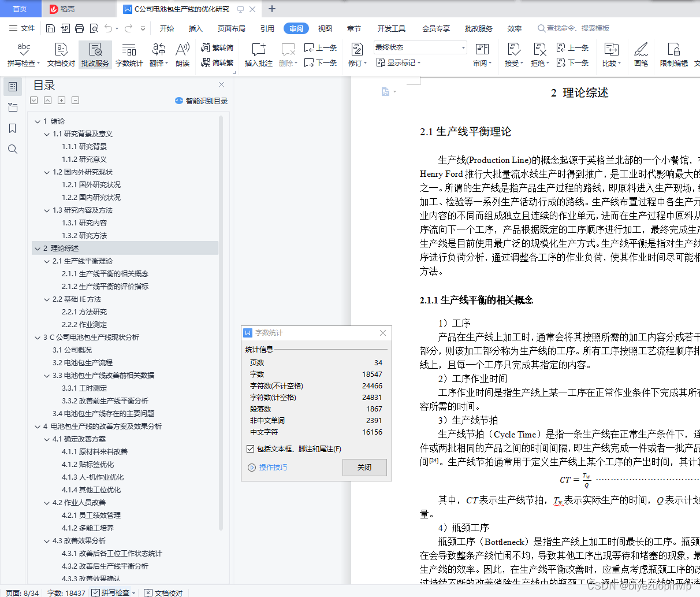The width and height of the screenshot is (700, 597).
Task: Open the quick access customize dropdown arrow
Action: (143, 28)
